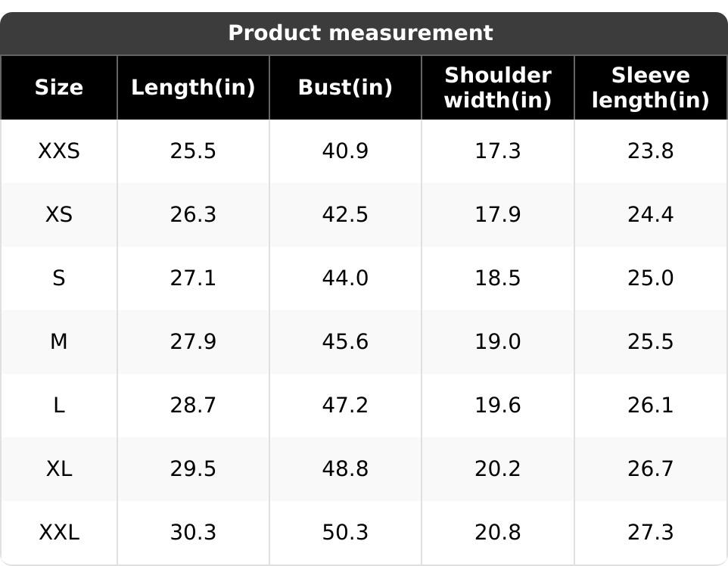
Task: Click the XXL size label
Action: 59,532
